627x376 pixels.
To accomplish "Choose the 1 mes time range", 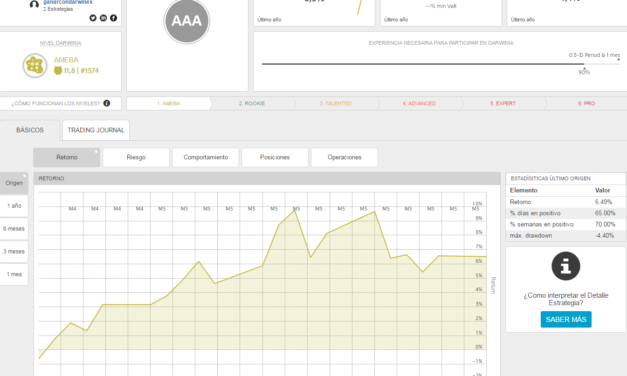I will [14, 274].
